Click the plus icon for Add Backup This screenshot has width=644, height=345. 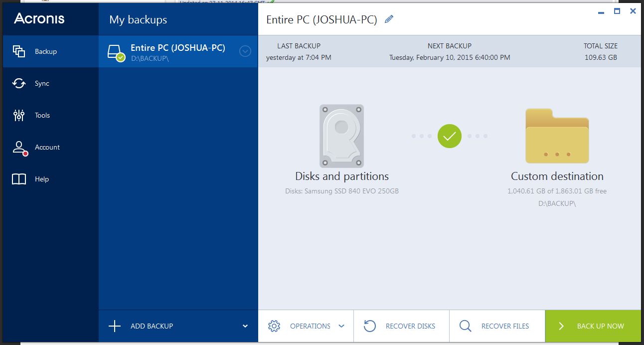[x=115, y=326]
